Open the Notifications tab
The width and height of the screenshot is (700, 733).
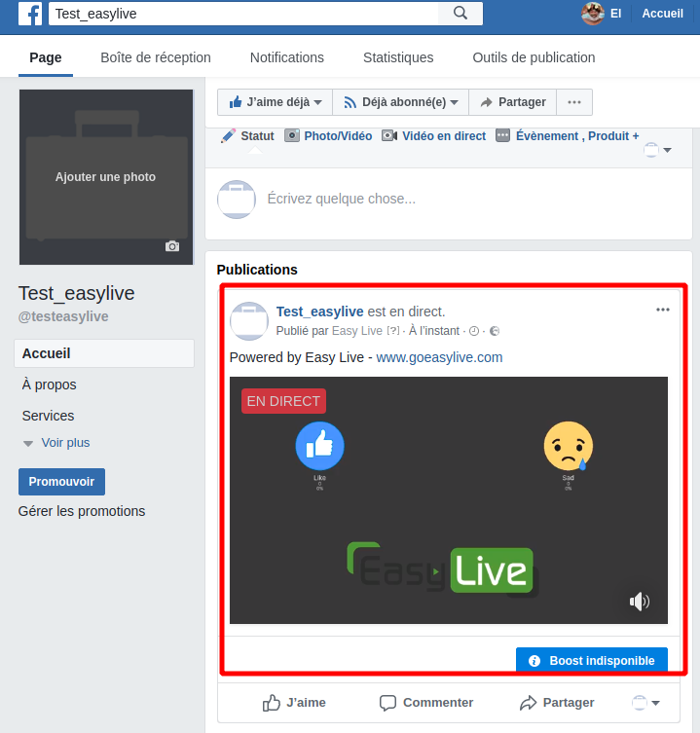286,57
